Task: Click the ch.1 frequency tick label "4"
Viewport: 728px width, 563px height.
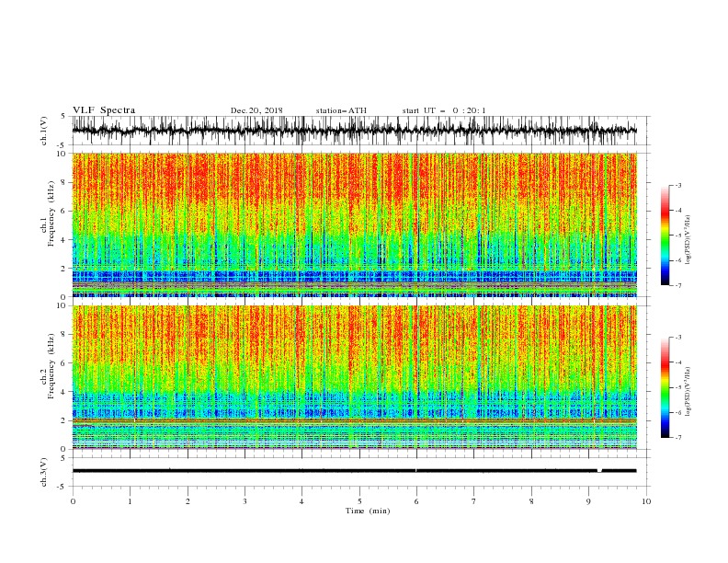Action: click(x=64, y=240)
